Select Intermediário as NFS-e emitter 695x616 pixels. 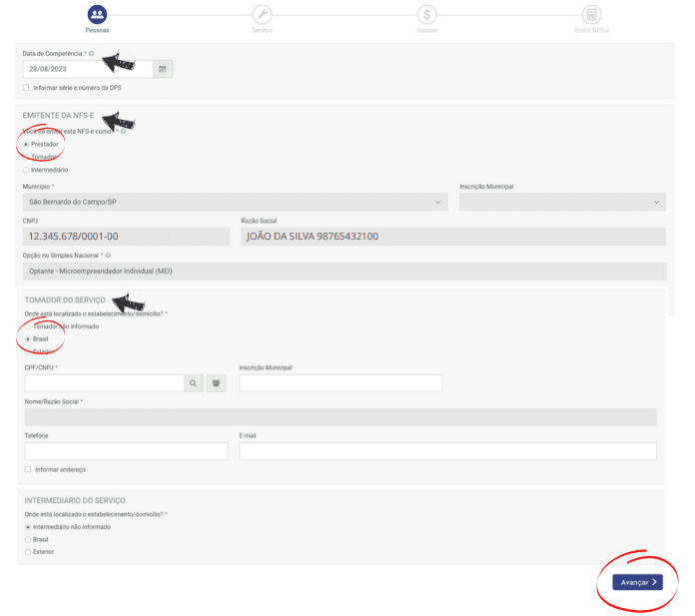[27, 170]
